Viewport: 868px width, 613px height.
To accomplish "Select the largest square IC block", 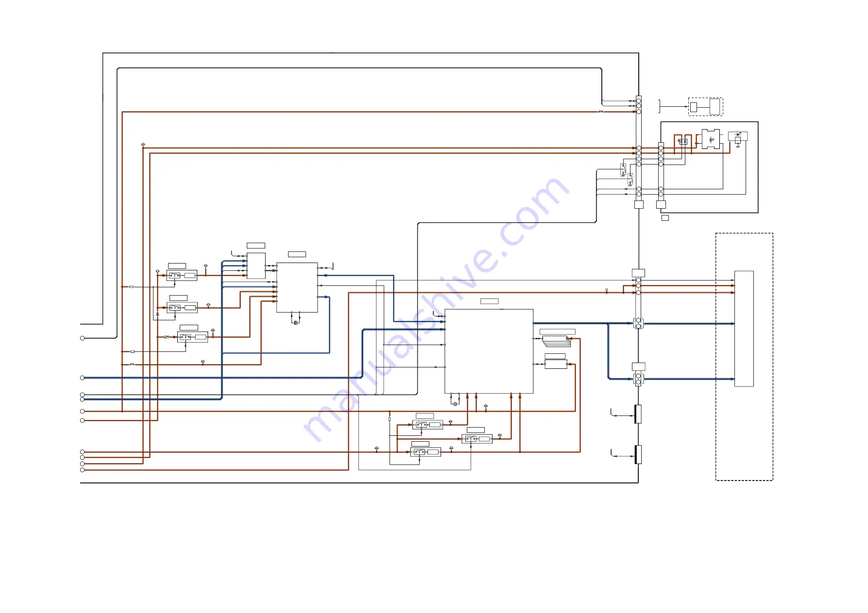I will (489, 351).
